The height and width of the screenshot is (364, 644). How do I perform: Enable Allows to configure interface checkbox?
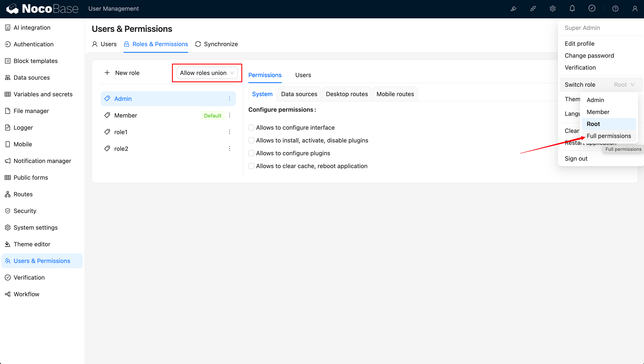[x=251, y=128]
